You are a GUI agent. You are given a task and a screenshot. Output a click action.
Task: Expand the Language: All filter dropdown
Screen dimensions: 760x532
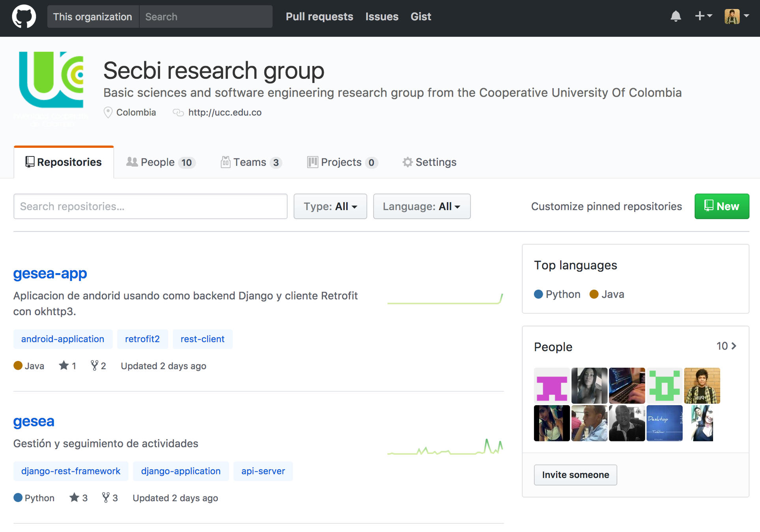422,206
